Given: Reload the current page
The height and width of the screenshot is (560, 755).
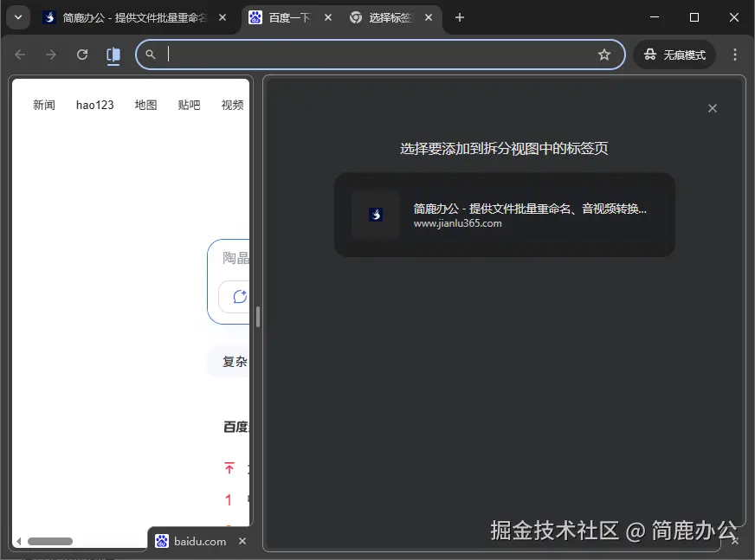Looking at the screenshot, I should tap(81, 54).
